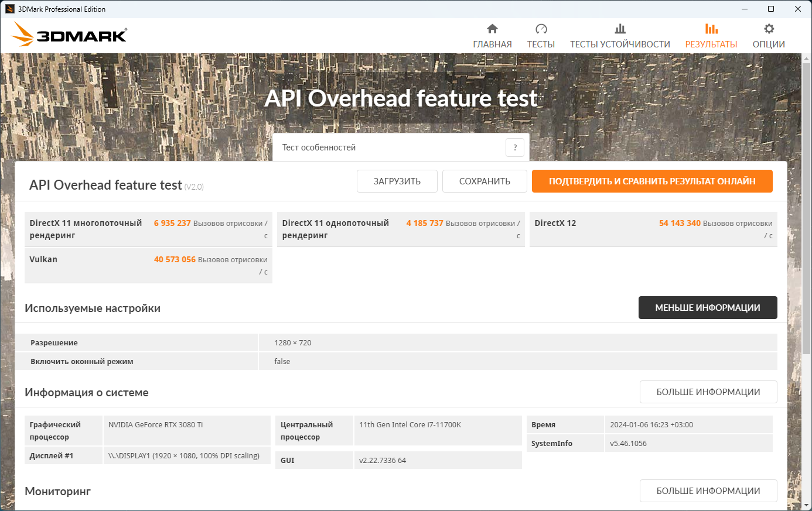Viewport: 812px width, 511px height.
Task: Expand system info with БОЛЬШЕ ИНФОРМАЦИИ
Action: coord(708,392)
